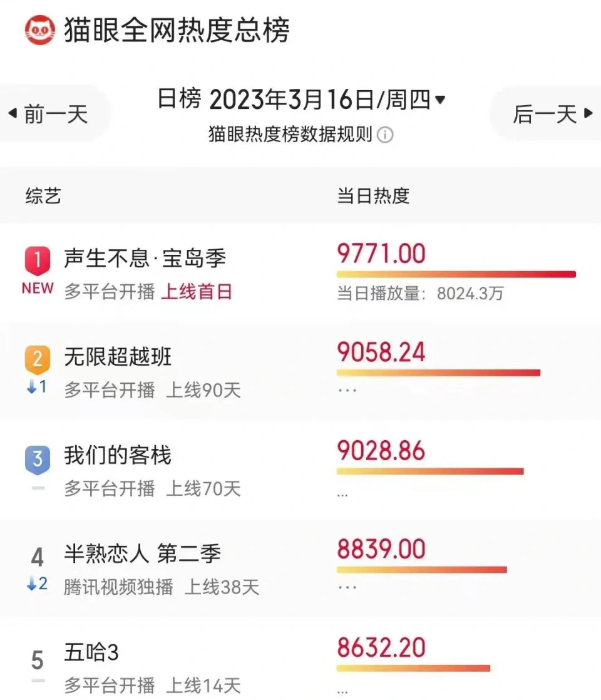This screenshot has width=601, height=700.
Task: Click the Maoyan cat logo icon
Action: coord(39,30)
